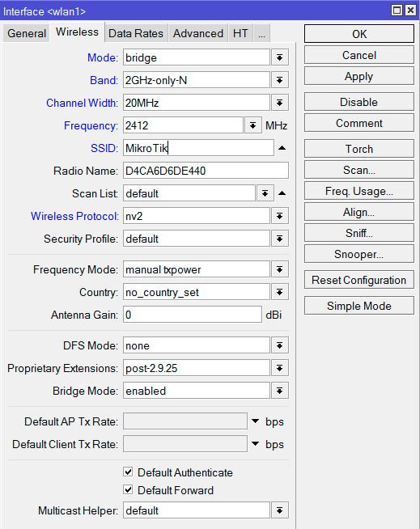This screenshot has height=529, width=420.
Task: Open the Mode dropdown arrow
Action: pos(279,57)
